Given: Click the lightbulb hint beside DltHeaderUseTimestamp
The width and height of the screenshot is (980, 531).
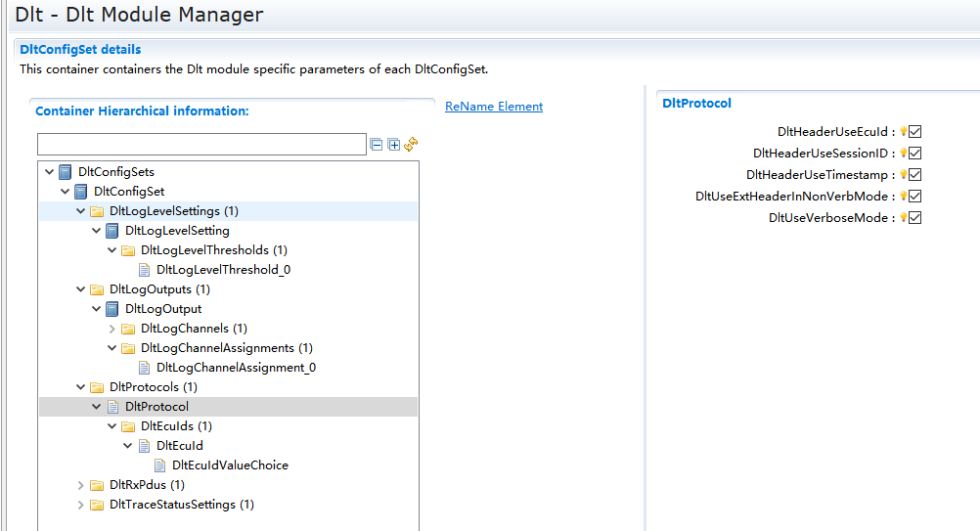Looking at the screenshot, I should point(903,175).
